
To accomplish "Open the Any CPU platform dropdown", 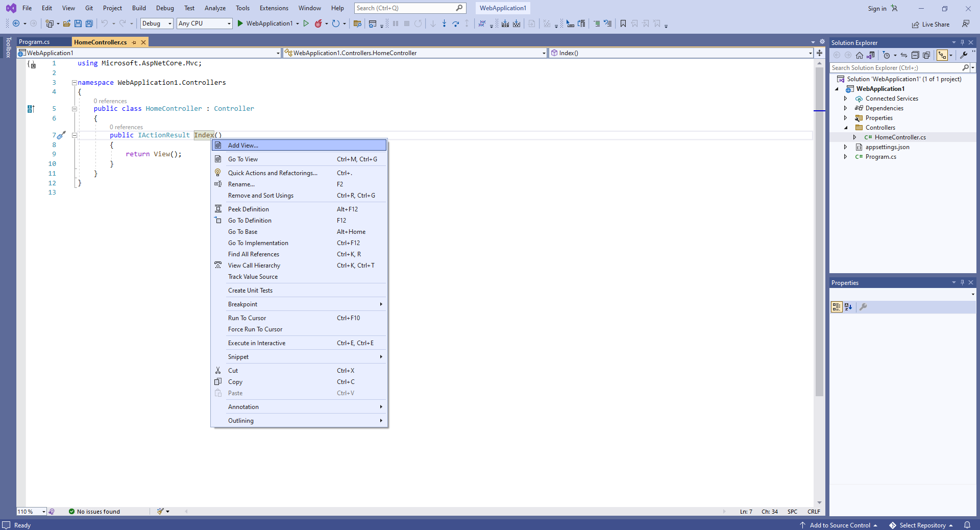I will (204, 23).
